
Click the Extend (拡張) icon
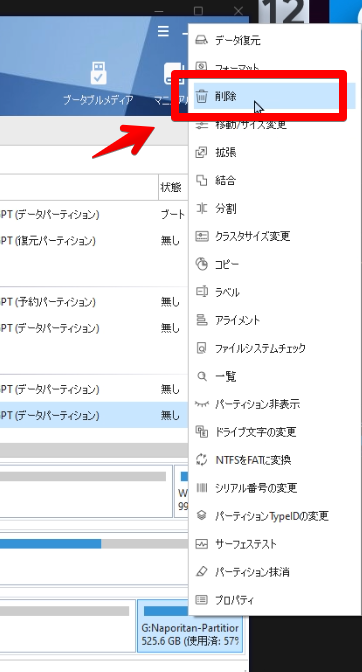click(x=201, y=152)
